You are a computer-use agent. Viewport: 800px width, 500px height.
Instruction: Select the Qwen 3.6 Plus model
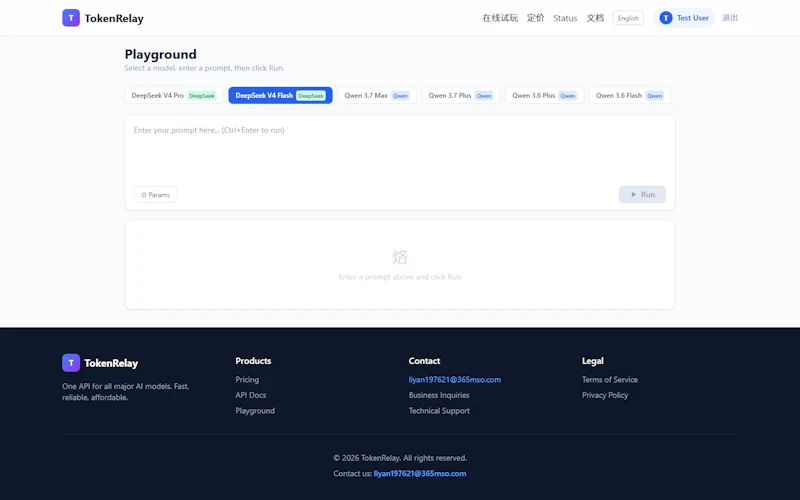(544, 95)
